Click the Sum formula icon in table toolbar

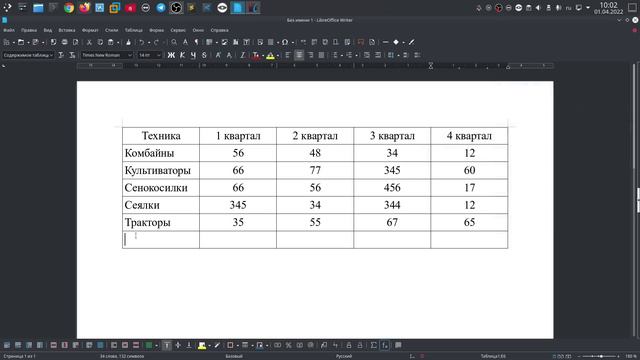point(373,345)
